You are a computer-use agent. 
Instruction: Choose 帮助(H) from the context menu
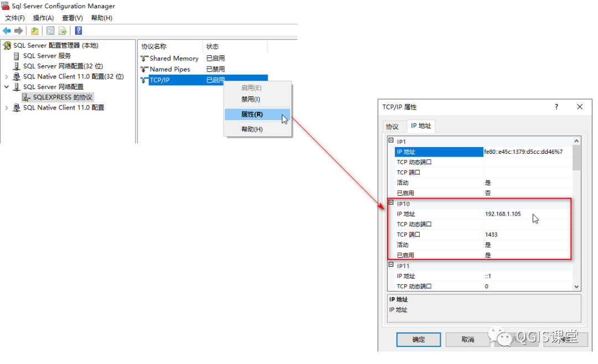pos(257,129)
